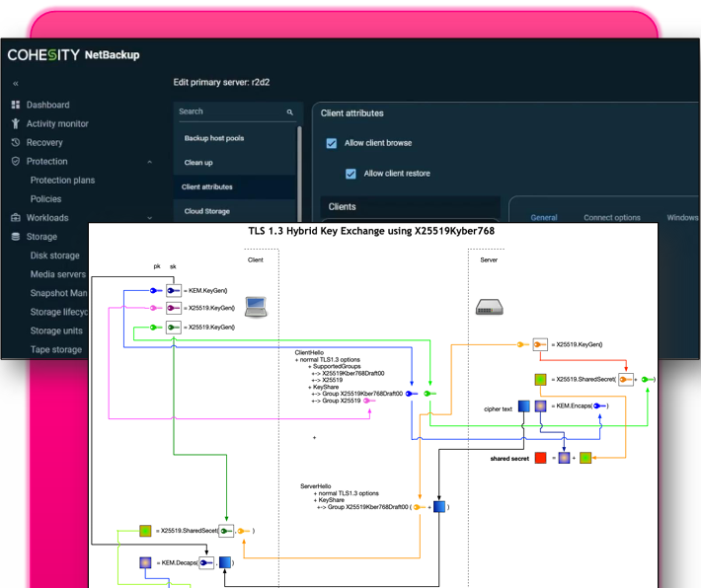Click the Cohesity NetBackup logo
This screenshot has width=701, height=588.
[x=73, y=55]
